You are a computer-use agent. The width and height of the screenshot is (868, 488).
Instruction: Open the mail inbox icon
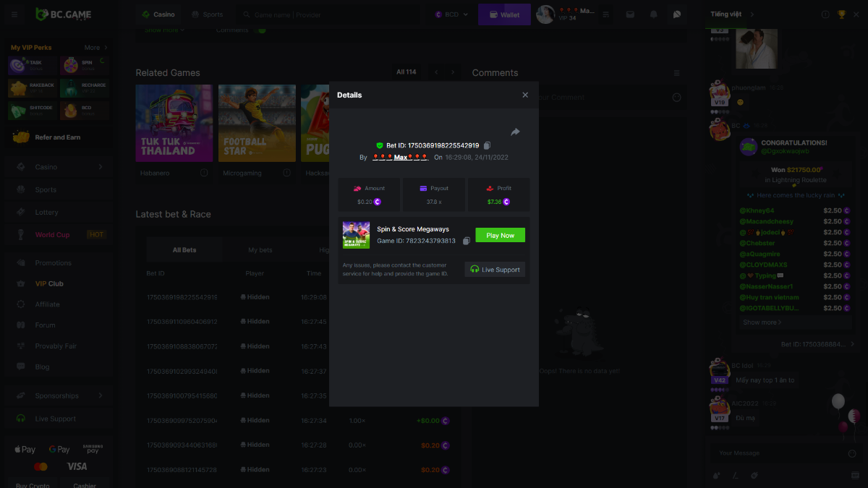point(630,14)
